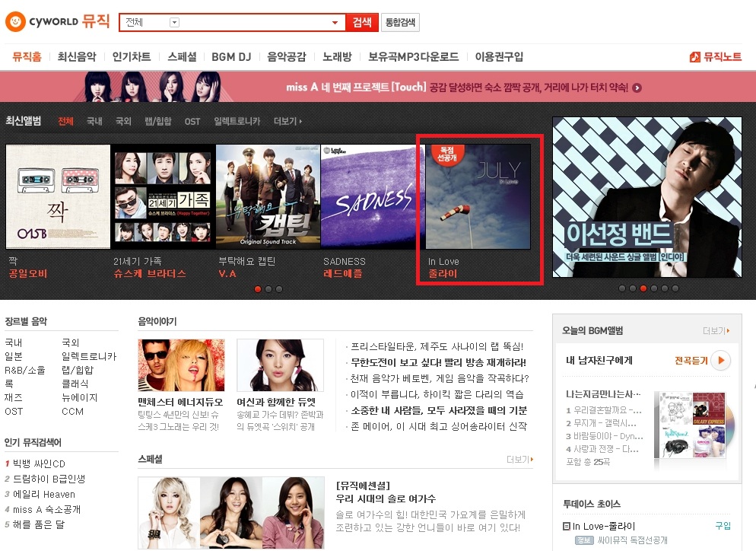Select the 랩/힙합 tab under 최신앨범

[x=158, y=121]
